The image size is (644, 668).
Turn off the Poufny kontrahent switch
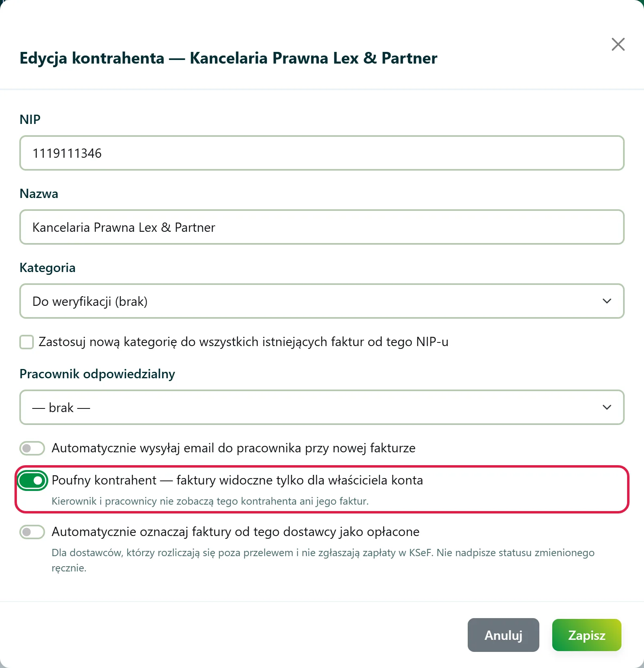(32, 480)
